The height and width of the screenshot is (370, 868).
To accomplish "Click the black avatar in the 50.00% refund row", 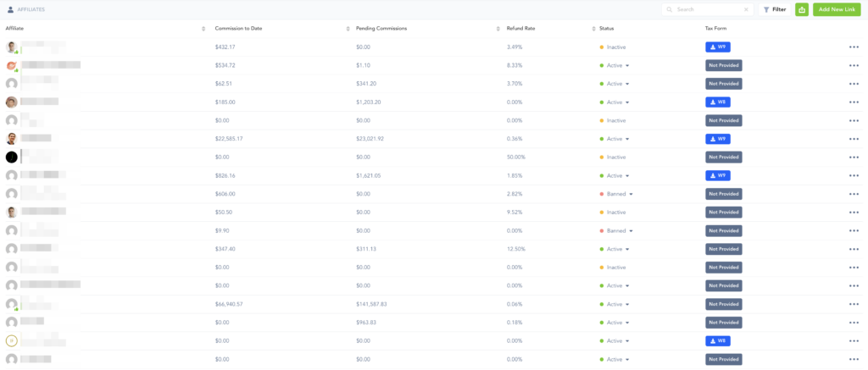I will (12, 157).
